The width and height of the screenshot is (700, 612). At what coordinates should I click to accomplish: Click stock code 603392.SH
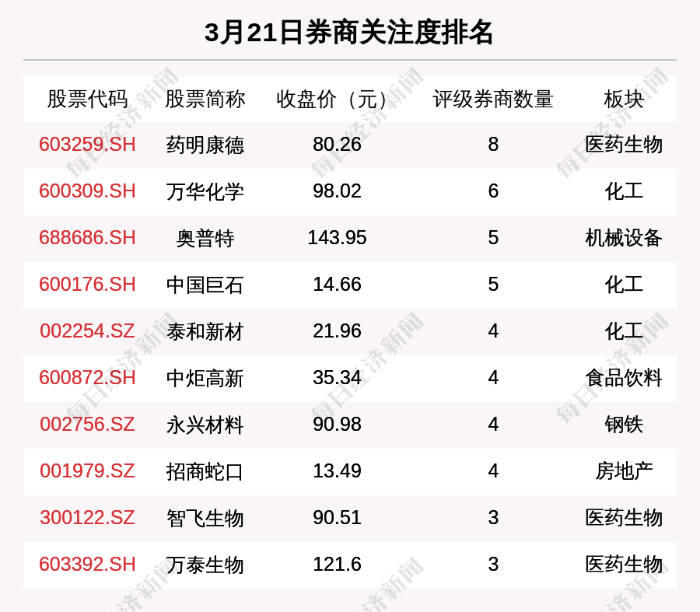87,565
